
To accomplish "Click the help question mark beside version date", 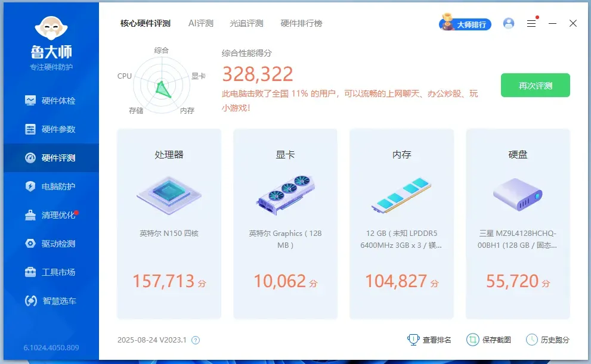I will [196, 340].
